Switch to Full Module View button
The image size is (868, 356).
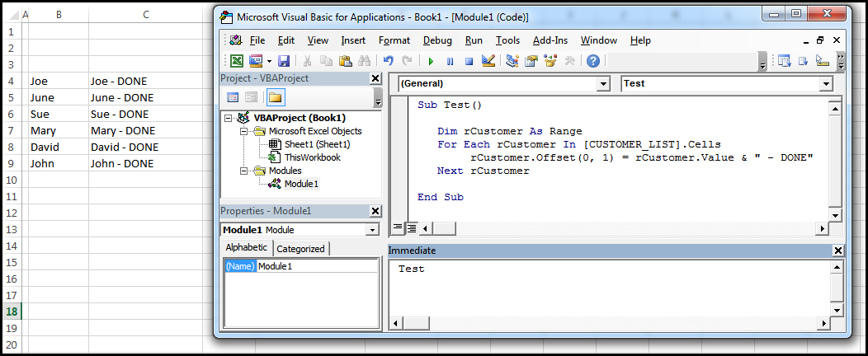point(411,228)
